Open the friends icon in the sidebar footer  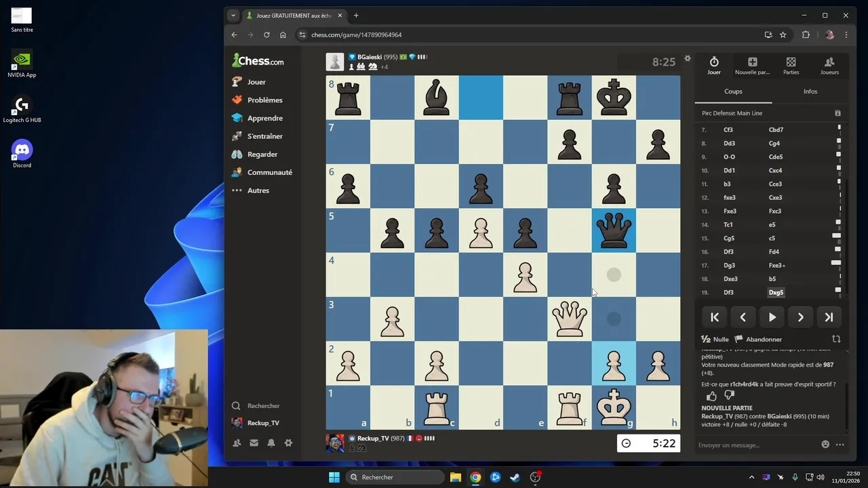(x=237, y=443)
